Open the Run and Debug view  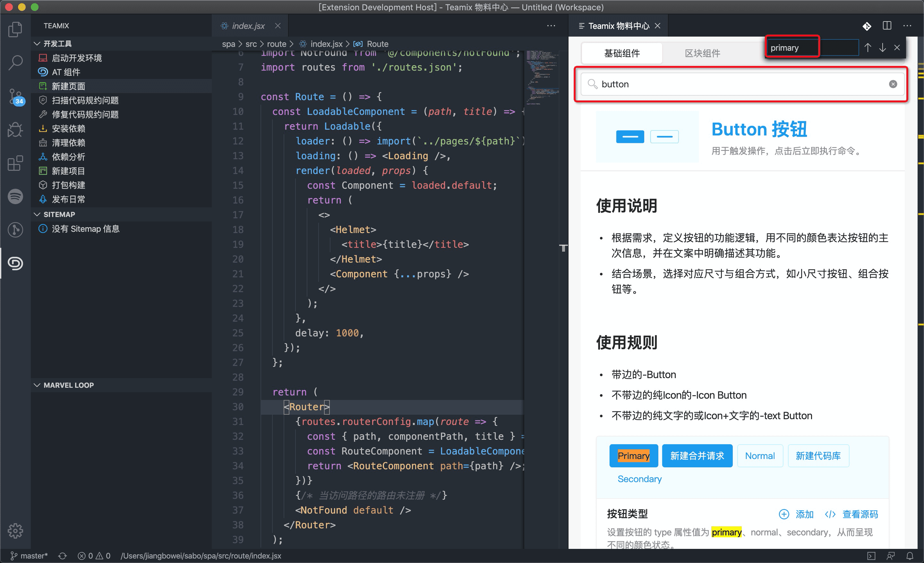[15, 130]
